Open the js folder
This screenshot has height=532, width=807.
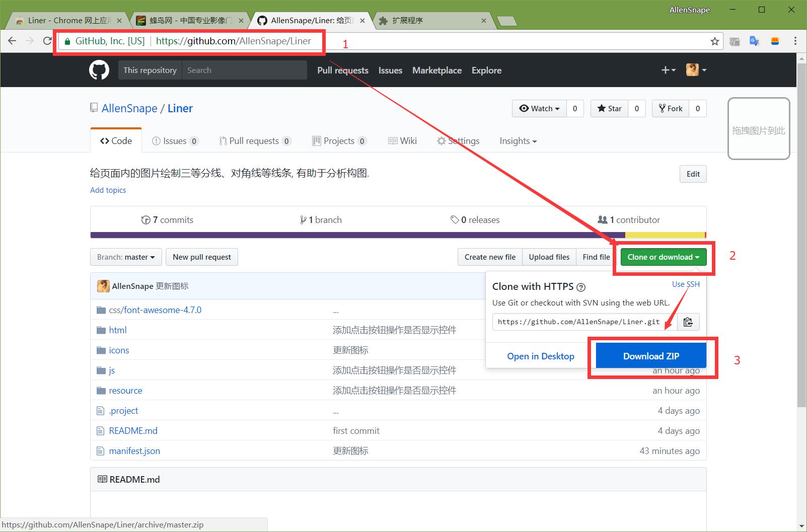pyautogui.click(x=112, y=370)
